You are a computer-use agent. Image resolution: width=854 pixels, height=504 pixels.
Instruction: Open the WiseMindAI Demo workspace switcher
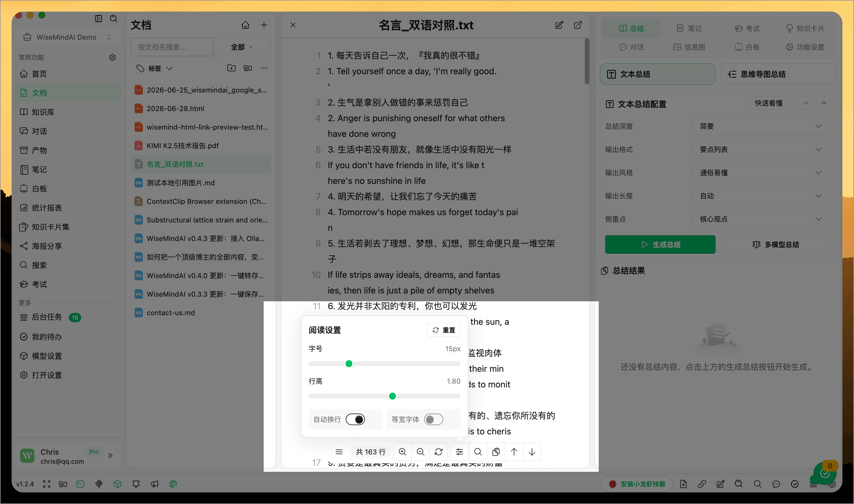(68, 37)
